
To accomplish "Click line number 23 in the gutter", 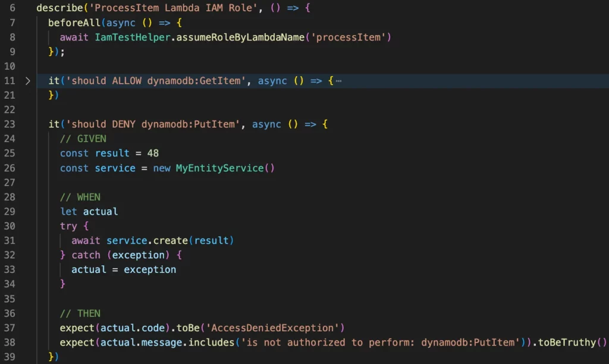I will pyautogui.click(x=10, y=124).
